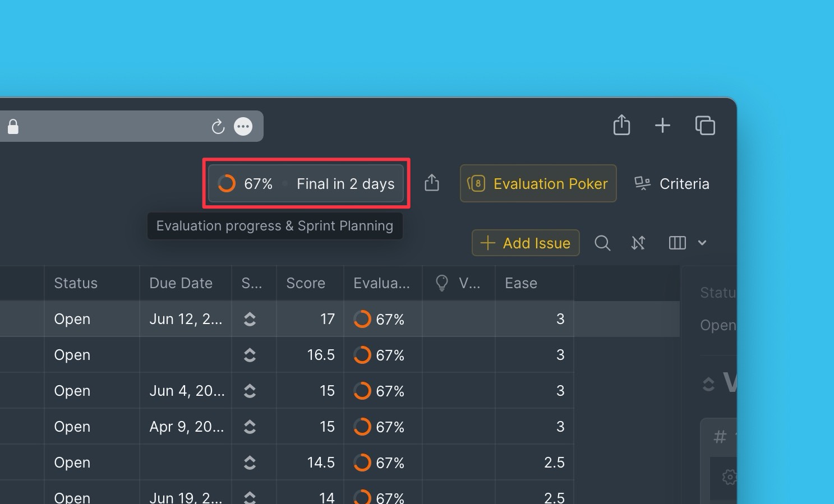Click the share icon beside the progress badge
This screenshot has width=834, height=504.
(431, 183)
